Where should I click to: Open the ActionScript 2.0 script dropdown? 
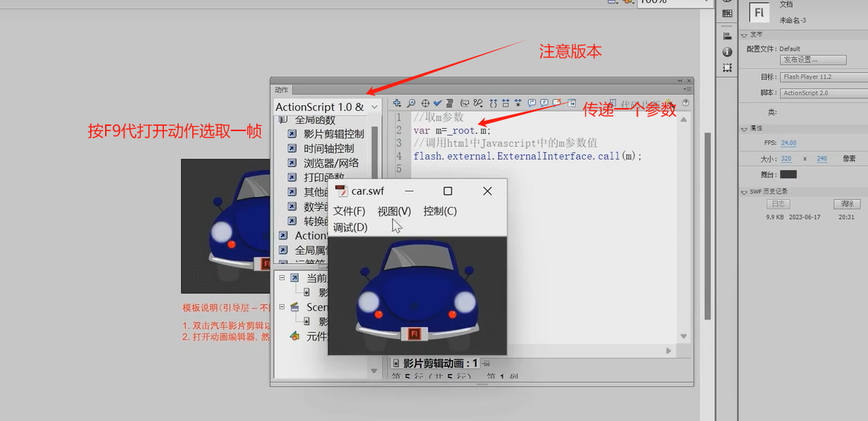coord(824,93)
